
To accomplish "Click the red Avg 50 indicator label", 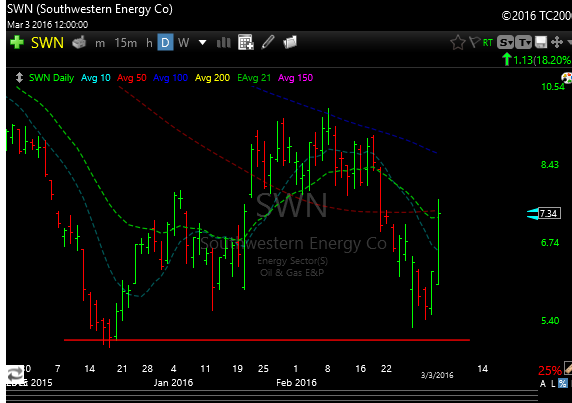I will pos(132,78).
